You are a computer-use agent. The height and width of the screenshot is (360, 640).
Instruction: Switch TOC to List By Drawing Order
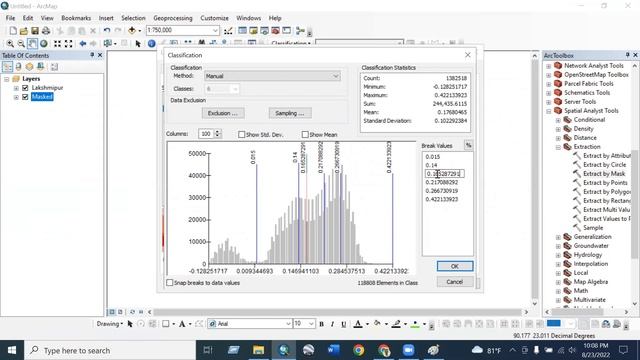coord(7,67)
